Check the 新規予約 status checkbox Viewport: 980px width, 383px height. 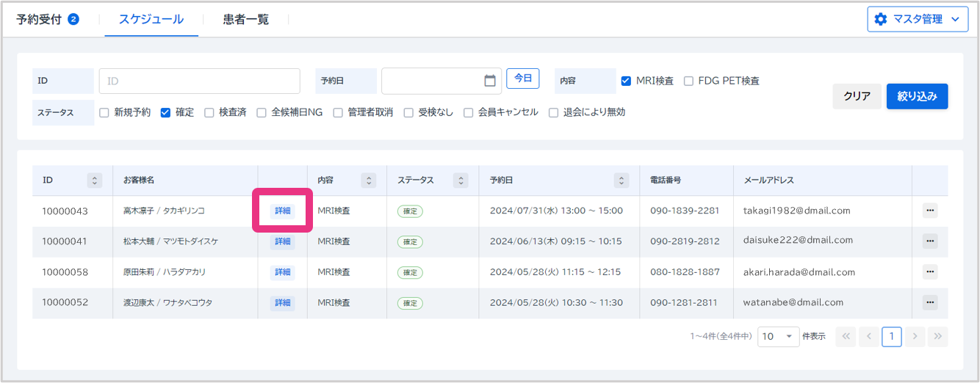(104, 112)
